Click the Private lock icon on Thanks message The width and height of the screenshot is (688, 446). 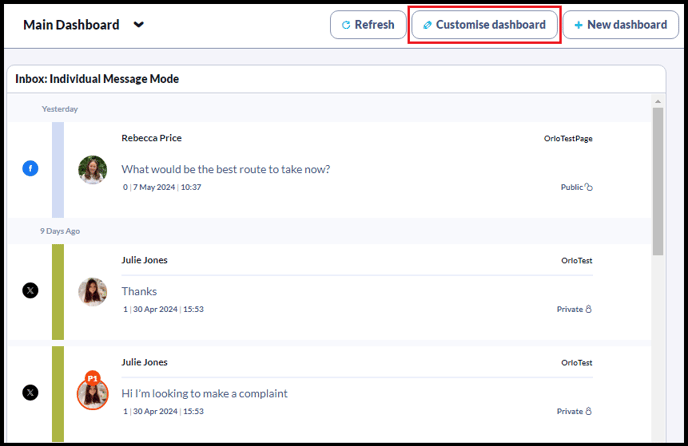point(588,309)
